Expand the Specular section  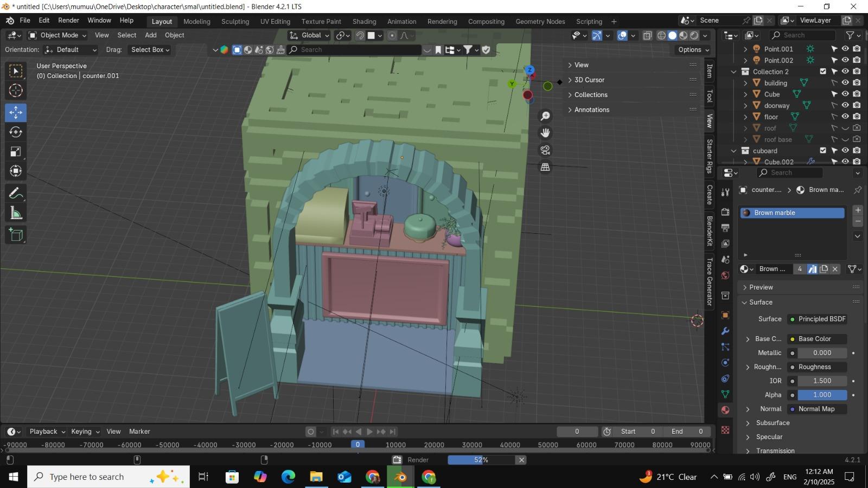tap(769, 437)
